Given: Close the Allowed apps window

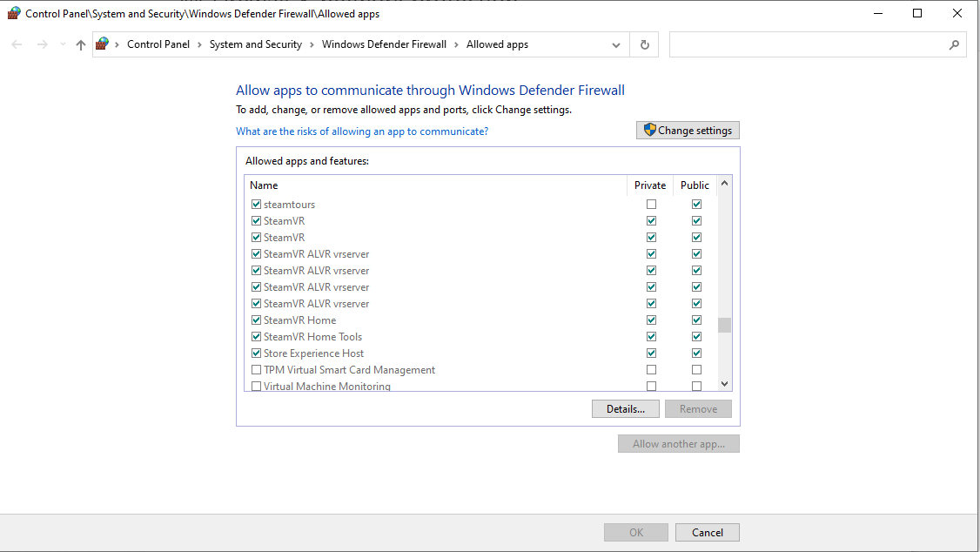Looking at the screenshot, I should pos(957,13).
